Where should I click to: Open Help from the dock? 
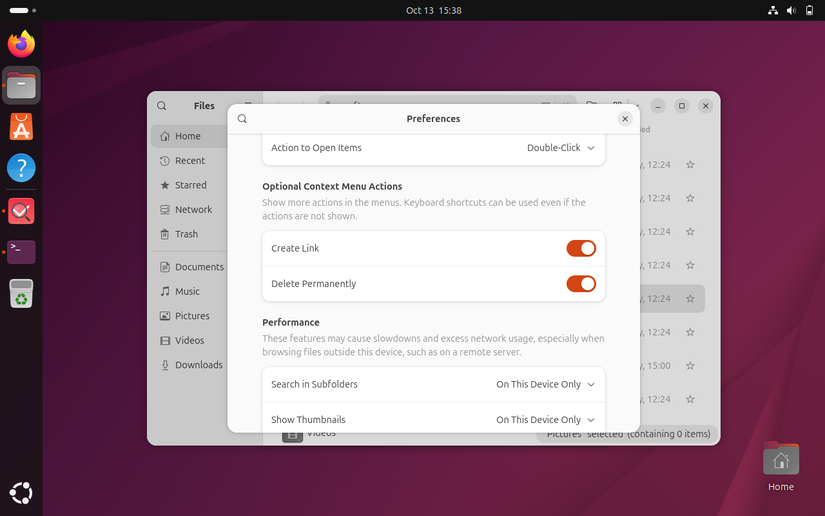(x=21, y=168)
